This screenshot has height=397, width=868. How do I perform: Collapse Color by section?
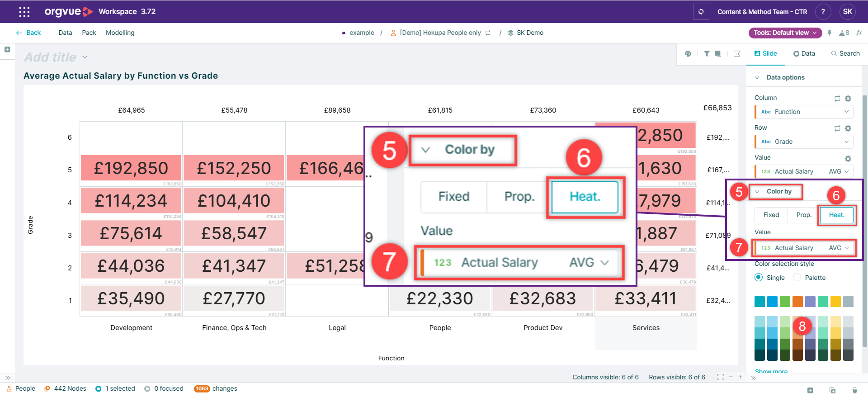click(757, 191)
